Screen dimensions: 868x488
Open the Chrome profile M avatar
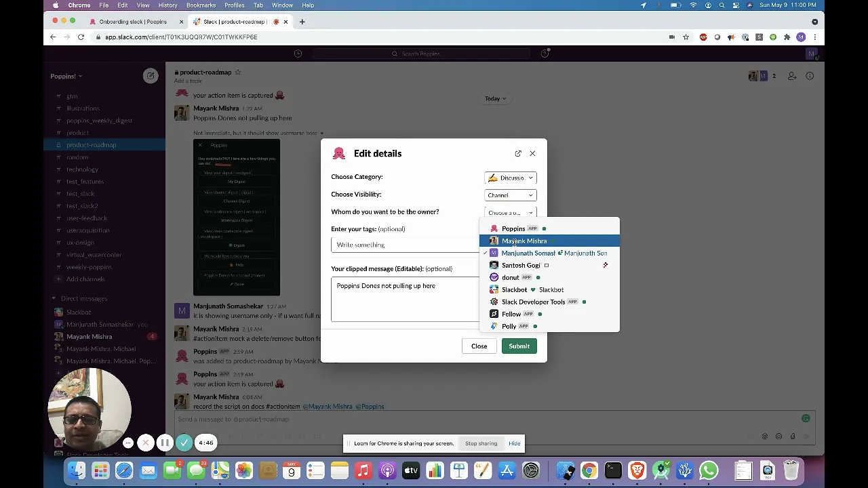[x=801, y=37]
